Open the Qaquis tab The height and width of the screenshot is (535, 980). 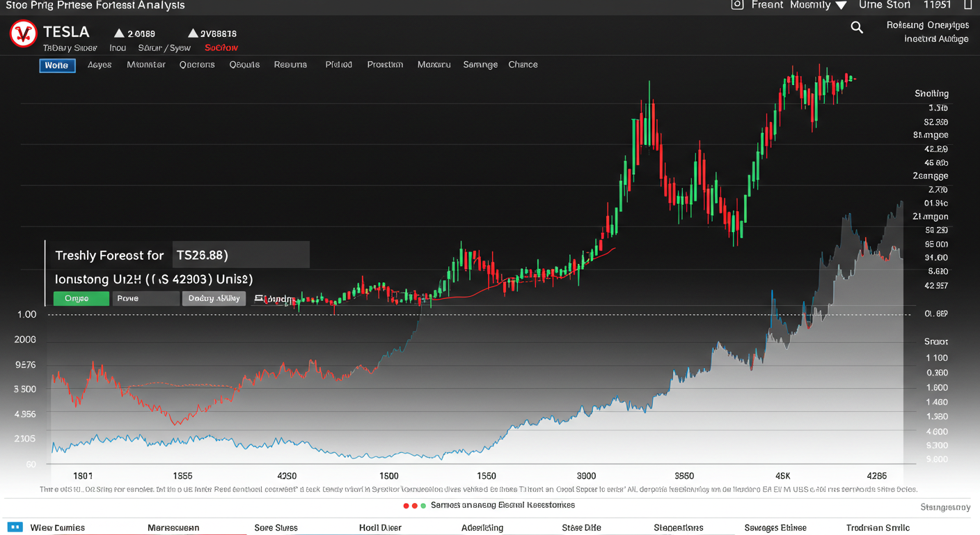pos(244,65)
